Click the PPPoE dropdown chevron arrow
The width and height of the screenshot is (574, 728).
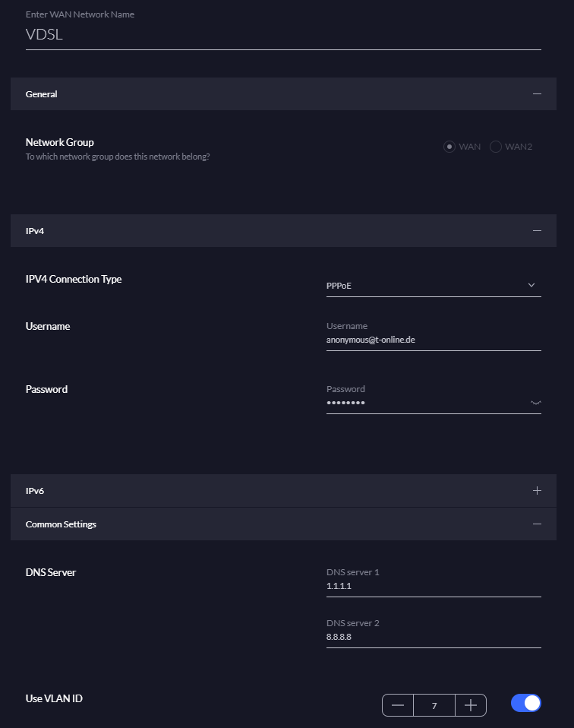pos(531,286)
